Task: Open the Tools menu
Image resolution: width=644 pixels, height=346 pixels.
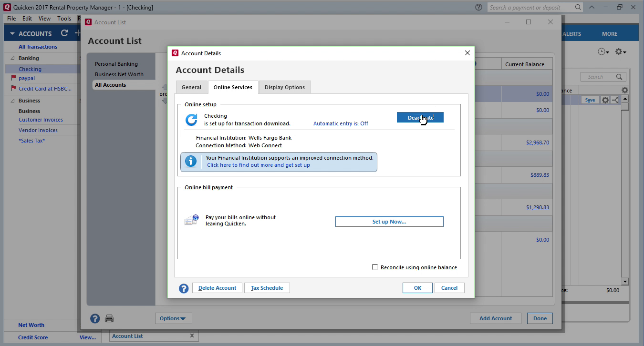Action: tap(64, 19)
